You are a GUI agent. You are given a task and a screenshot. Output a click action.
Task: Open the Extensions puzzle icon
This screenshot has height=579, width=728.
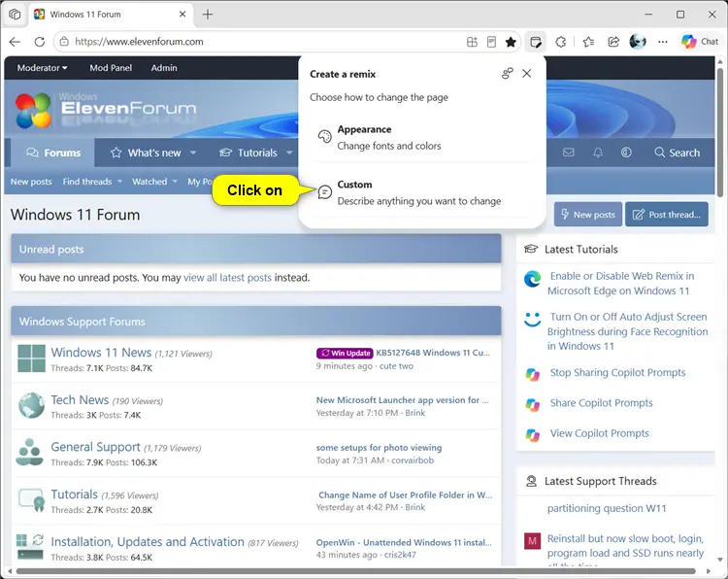pyautogui.click(x=561, y=42)
